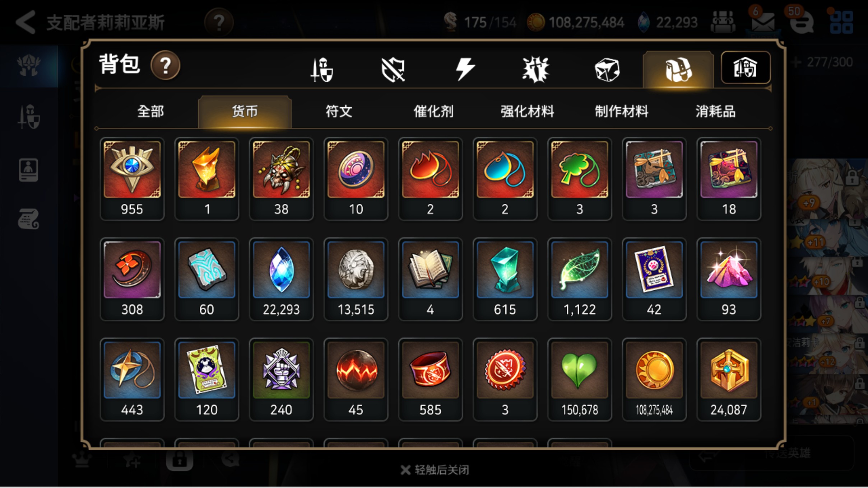Choose the open book item with count 4

(430, 279)
